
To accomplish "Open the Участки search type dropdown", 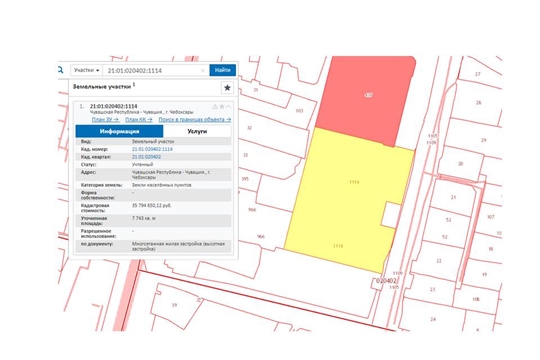I will [x=86, y=70].
